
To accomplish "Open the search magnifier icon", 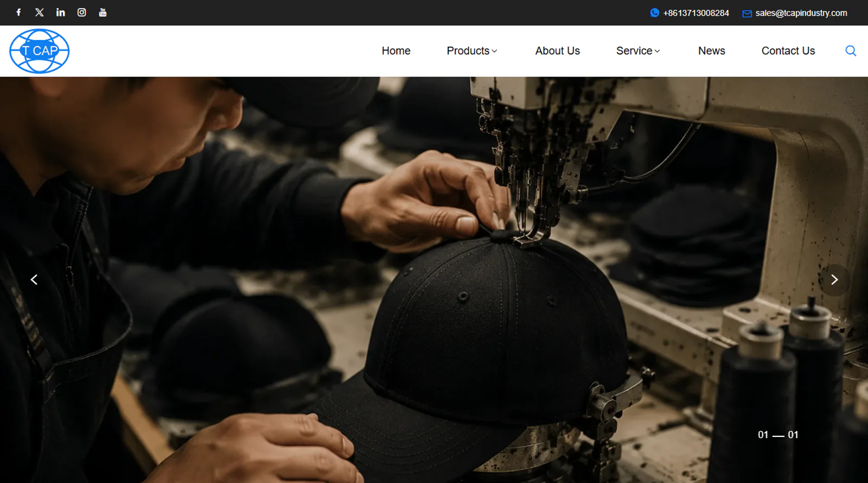I will 851,51.
